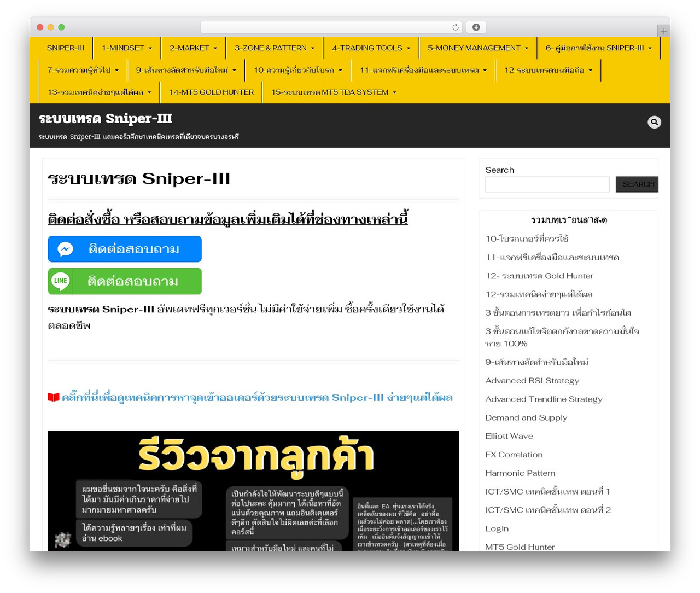The width and height of the screenshot is (700, 593).
Task: Open the blue Sniper-III order entry technique link
Action: (x=257, y=397)
